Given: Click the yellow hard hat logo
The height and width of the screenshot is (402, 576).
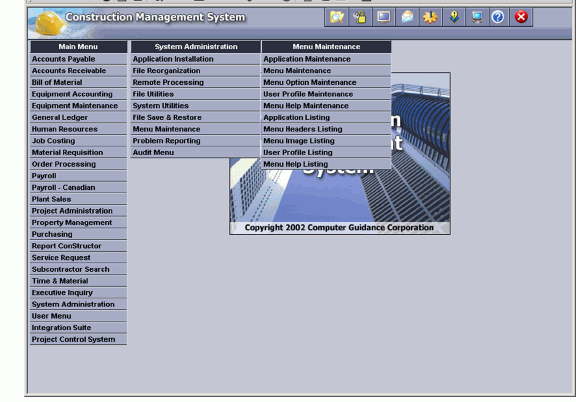Looking at the screenshot, I should click(50, 23).
